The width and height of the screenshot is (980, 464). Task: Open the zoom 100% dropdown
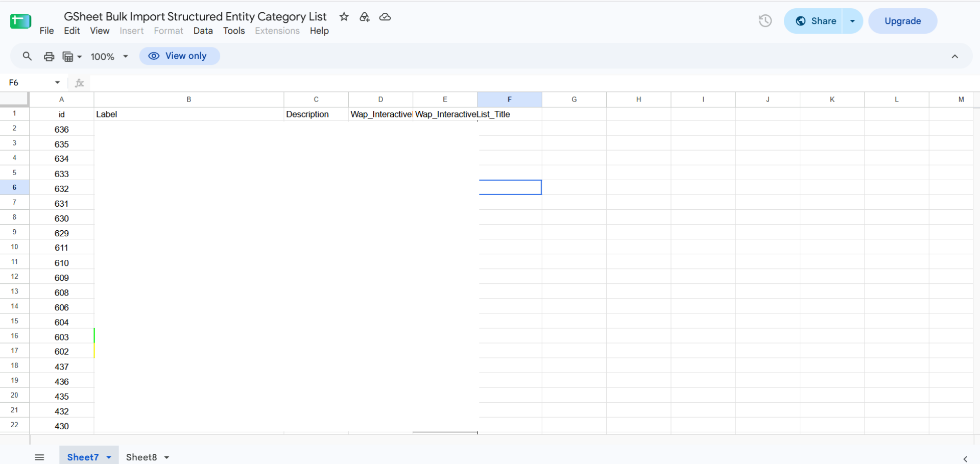click(109, 56)
